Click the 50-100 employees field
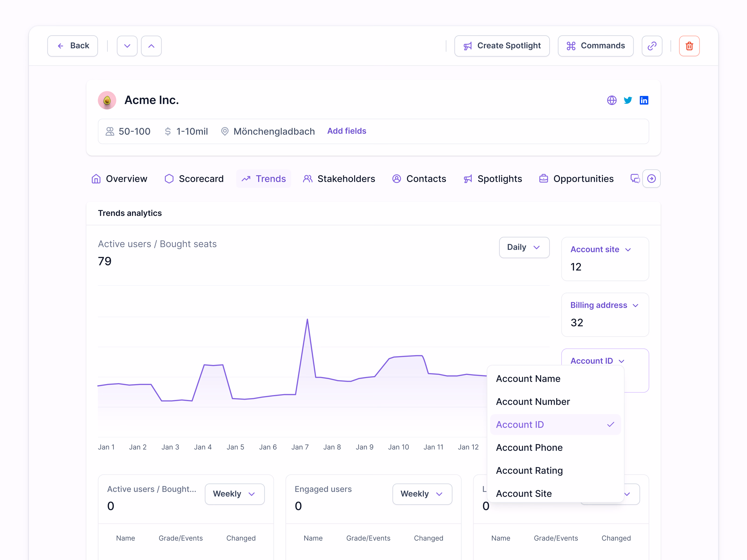This screenshot has height=560, width=747. pyautogui.click(x=128, y=131)
